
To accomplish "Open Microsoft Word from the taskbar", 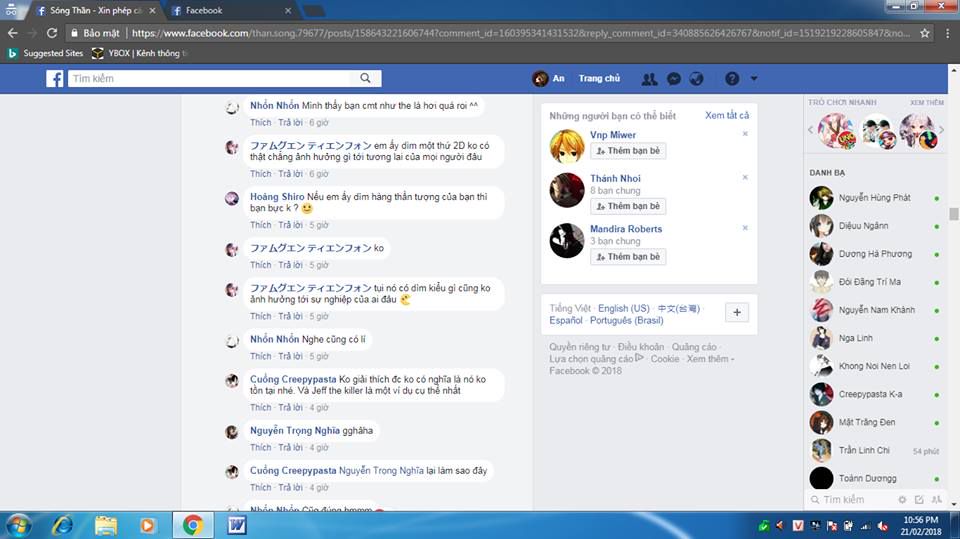I will (237, 524).
